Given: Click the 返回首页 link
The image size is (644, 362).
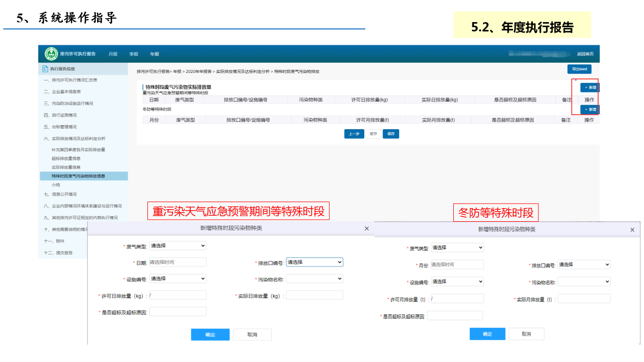Looking at the screenshot, I should pos(585,54).
